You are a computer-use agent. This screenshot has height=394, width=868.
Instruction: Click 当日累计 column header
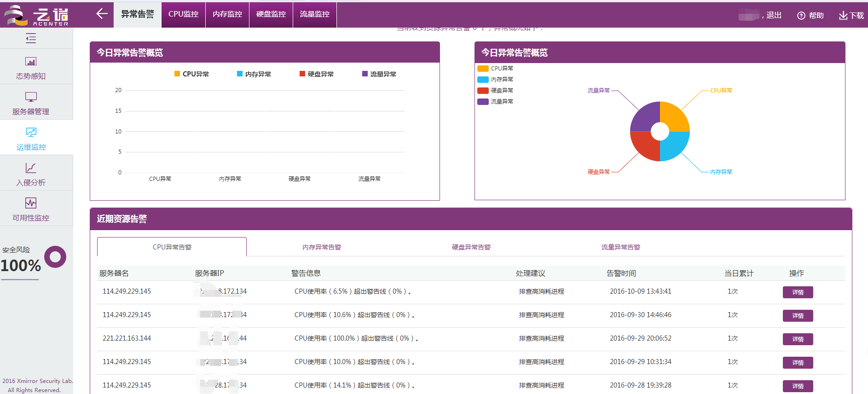pyautogui.click(x=739, y=273)
